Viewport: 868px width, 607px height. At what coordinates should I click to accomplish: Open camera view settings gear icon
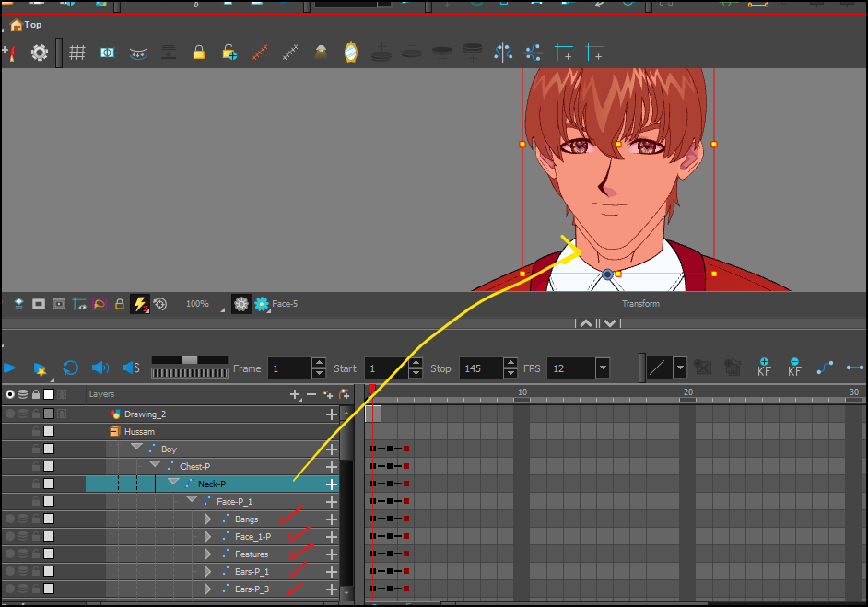point(40,53)
